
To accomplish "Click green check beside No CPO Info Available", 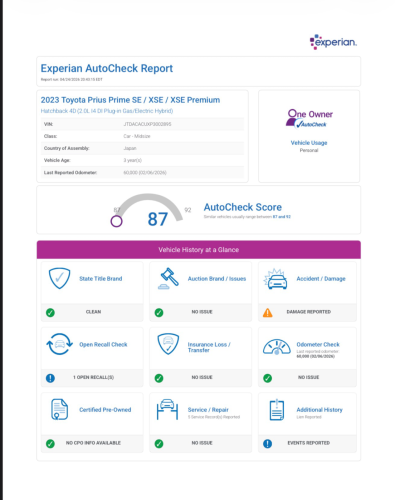I will pos(50,444).
